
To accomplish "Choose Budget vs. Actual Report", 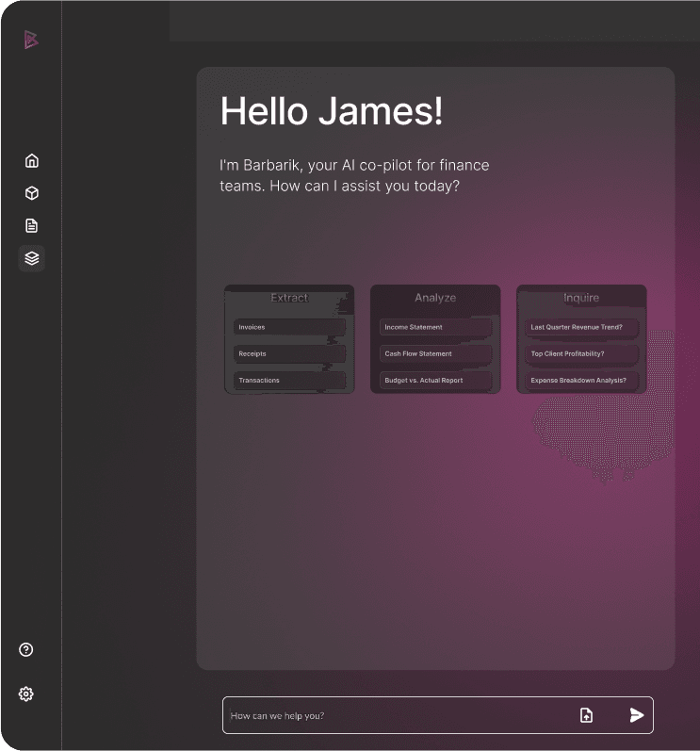I will click(x=435, y=381).
